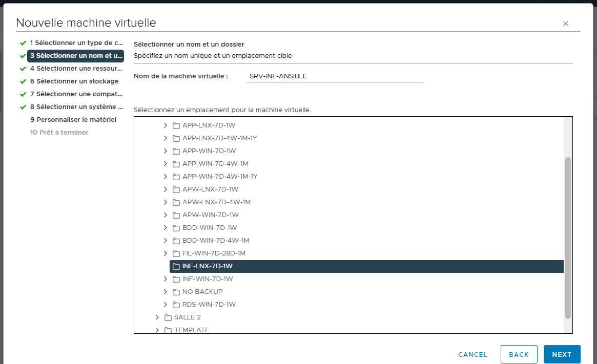Expand the APP-WIN-7D-4W-1M folder

click(166, 164)
